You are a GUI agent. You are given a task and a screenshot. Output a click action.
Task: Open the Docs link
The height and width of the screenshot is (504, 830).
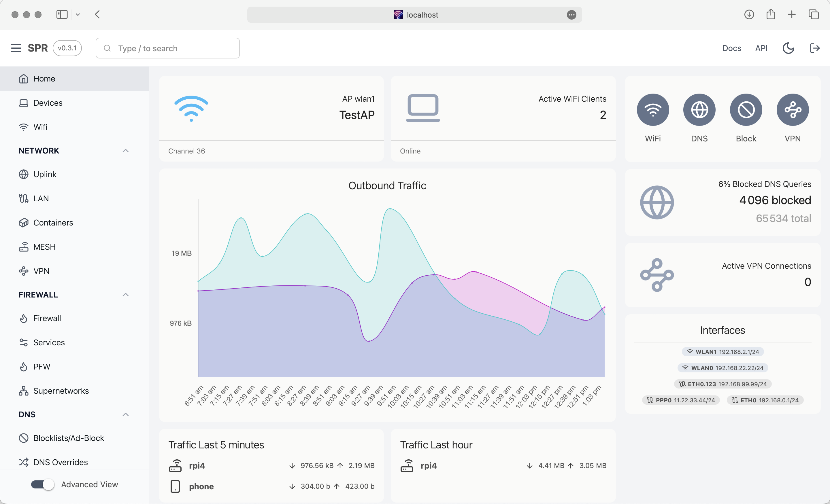[x=731, y=48]
